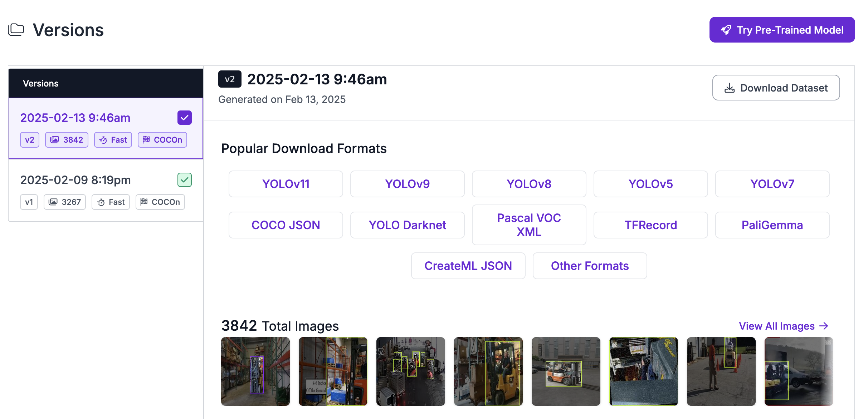Open the Download Dataset dialog
The height and width of the screenshot is (419, 868).
point(776,88)
